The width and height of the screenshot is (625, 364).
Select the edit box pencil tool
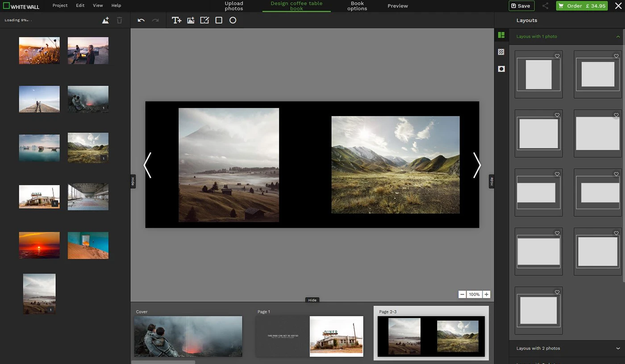coord(204,20)
